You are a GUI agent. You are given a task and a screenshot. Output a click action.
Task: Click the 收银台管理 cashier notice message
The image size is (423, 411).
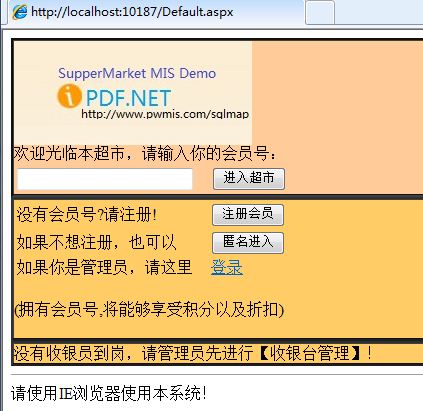pos(192,353)
